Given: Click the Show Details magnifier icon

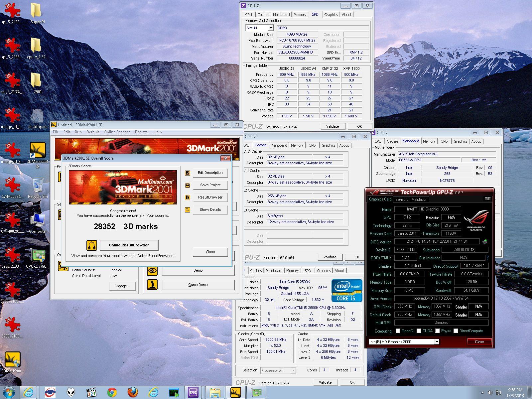Looking at the screenshot, I should coord(188,210).
